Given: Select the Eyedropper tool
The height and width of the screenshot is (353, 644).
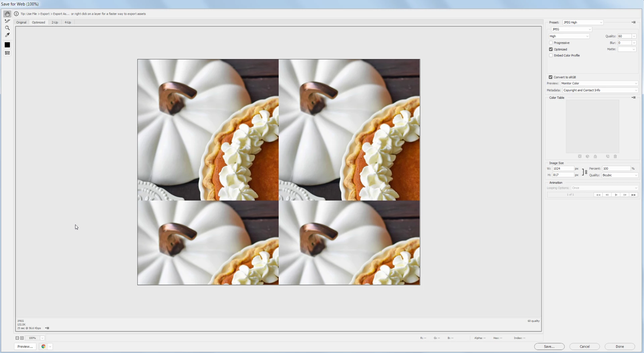Looking at the screenshot, I should point(7,35).
